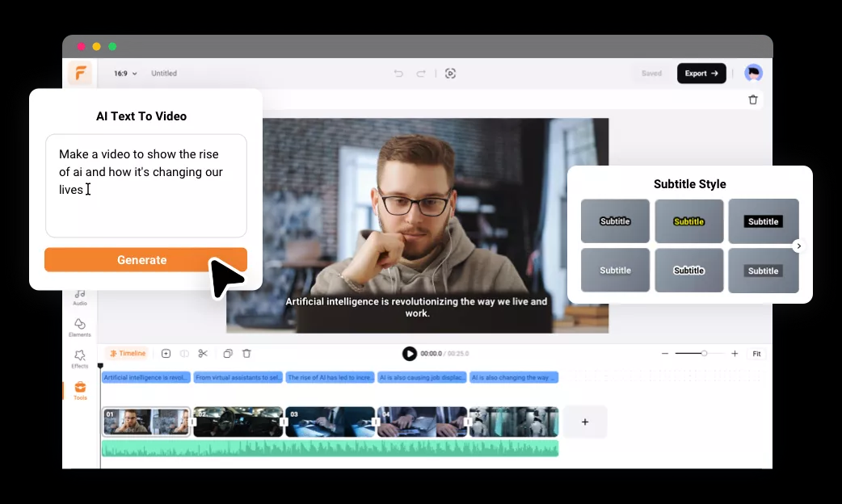Select subtitle clip 'AI is also causing job displac...'

click(x=422, y=377)
